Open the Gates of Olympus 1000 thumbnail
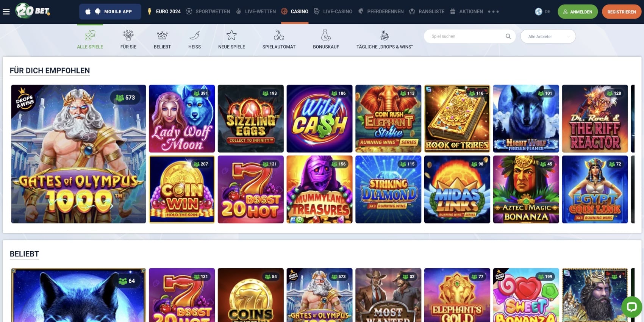The image size is (644, 322). click(78, 154)
